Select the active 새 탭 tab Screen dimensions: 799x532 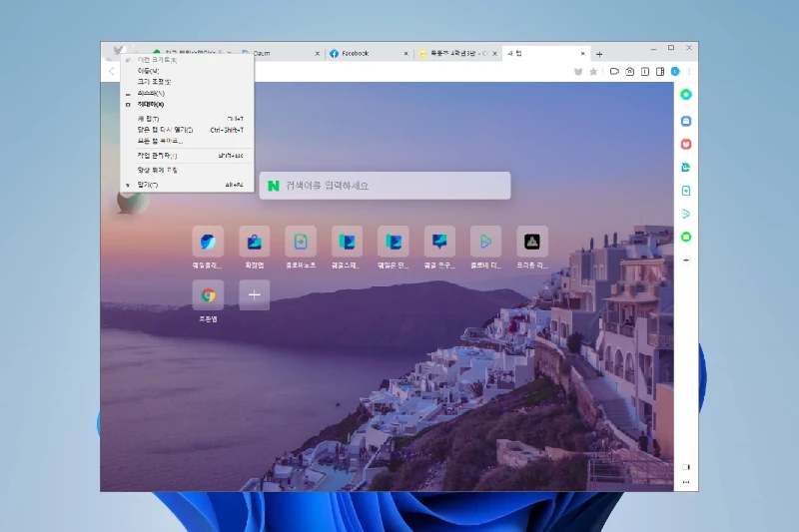click(x=545, y=54)
